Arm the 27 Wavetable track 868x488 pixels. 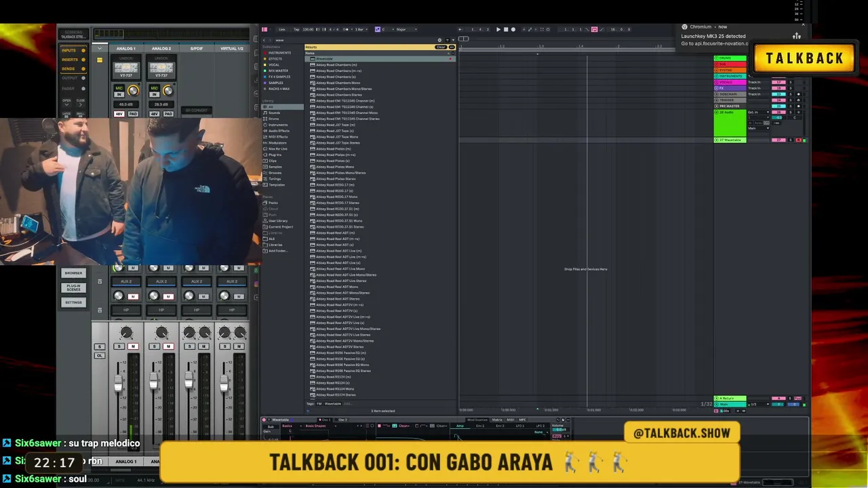(x=798, y=140)
